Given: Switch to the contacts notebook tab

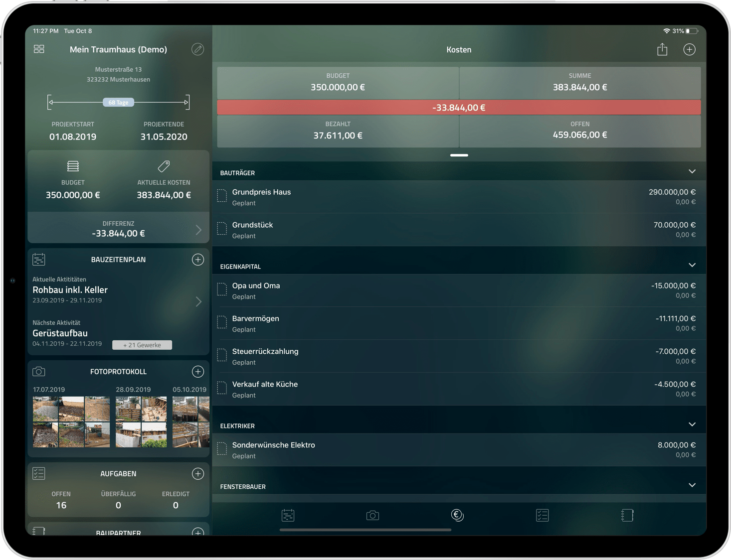Looking at the screenshot, I should tap(627, 515).
